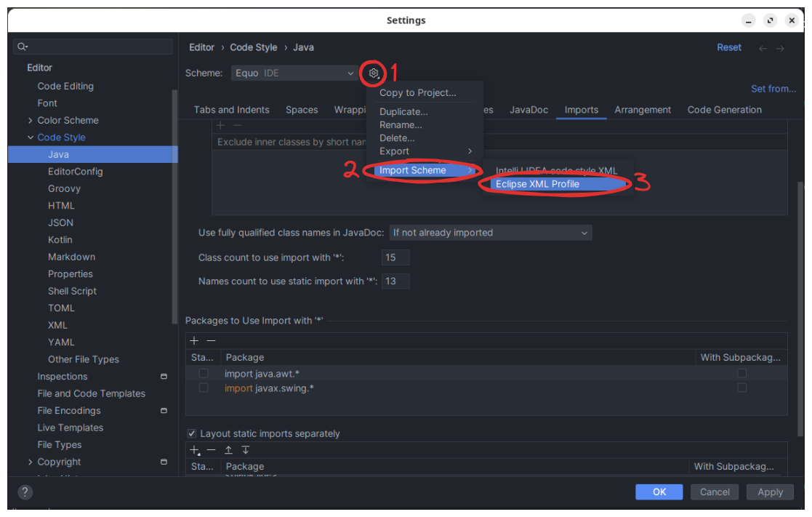The height and width of the screenshot is (517, 812).
Task: Switch to the Arrangement tab
Action: (643, 110)
